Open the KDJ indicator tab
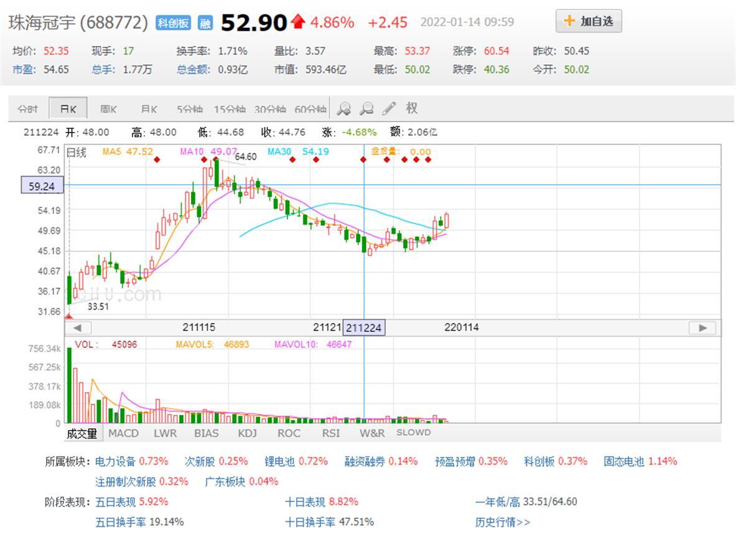Screen dimensions: 736x560 [248, 433]
